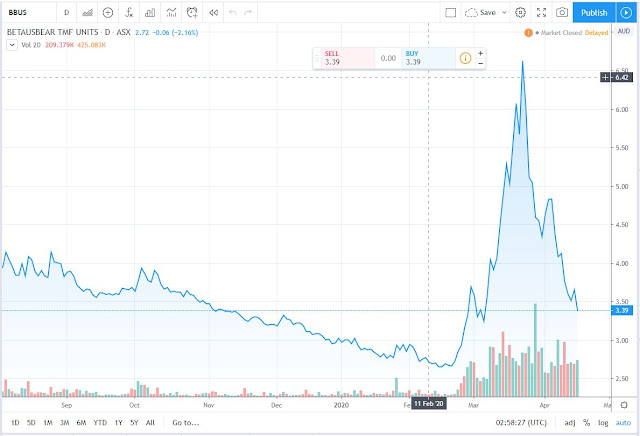Toggle auto scale
640x436 pixels.
click(x=623, y=423)
